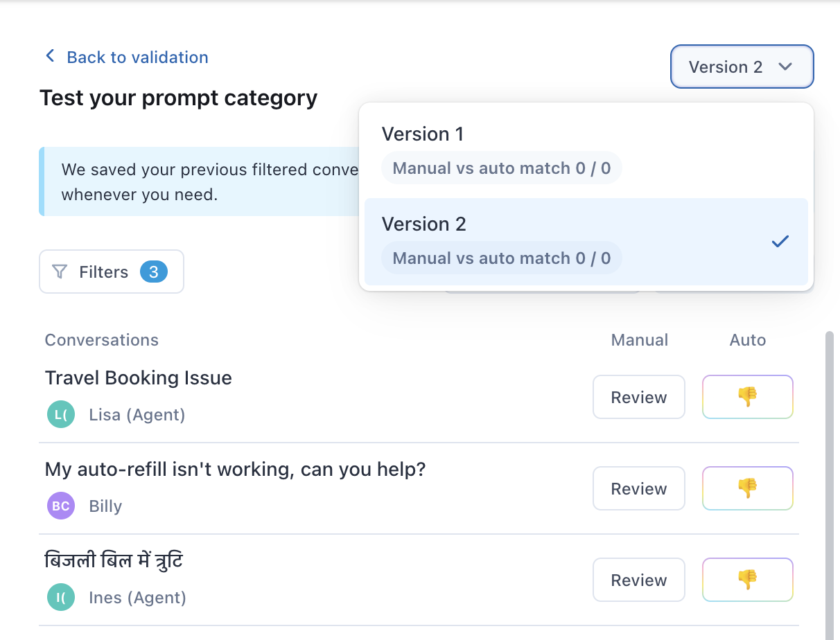Review the Travel Booking Issue conversation

(x=638, y=397)
